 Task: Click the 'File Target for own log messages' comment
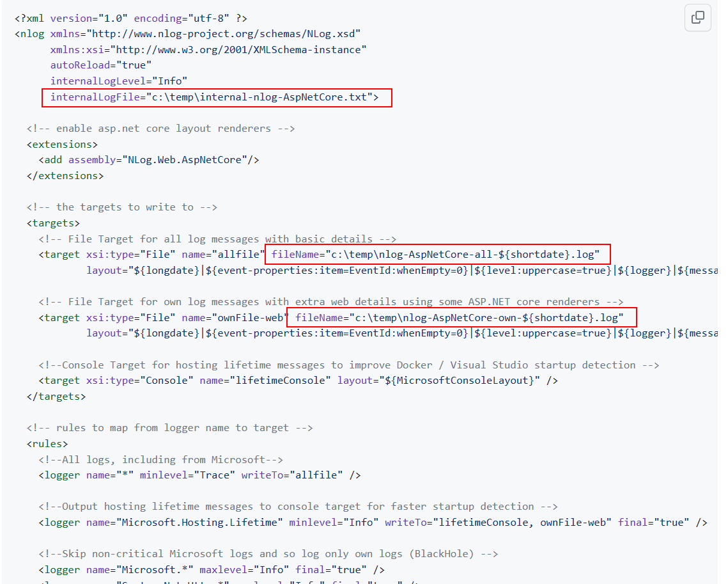331,302
